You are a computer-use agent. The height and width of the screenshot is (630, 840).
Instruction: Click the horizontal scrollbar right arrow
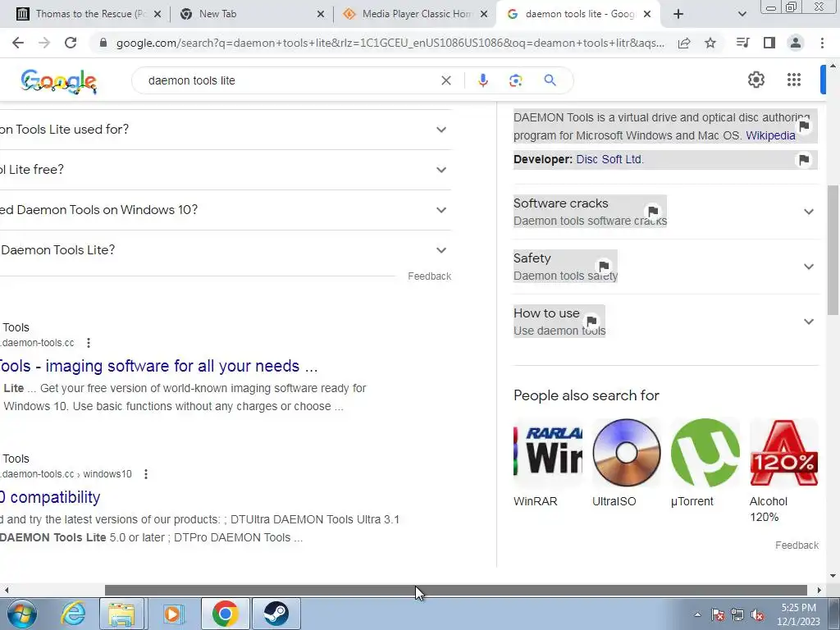click(x=819, y=591)
